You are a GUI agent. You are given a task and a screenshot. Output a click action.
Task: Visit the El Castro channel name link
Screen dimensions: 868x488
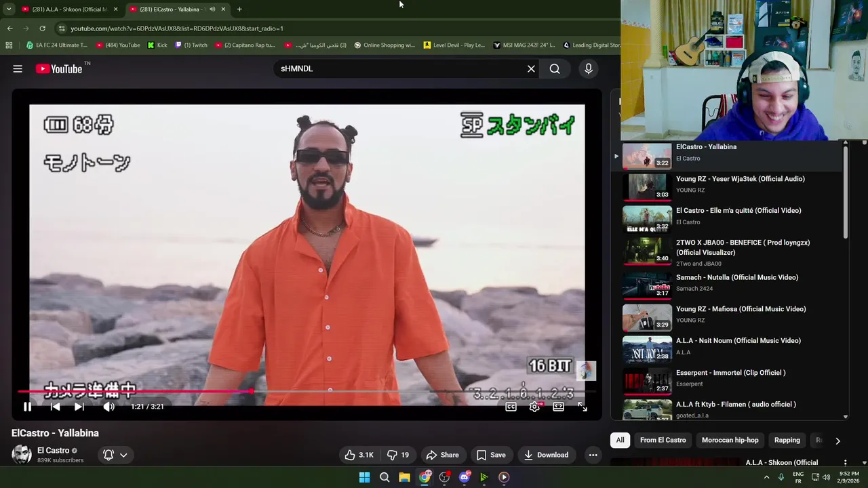point(53,450)
